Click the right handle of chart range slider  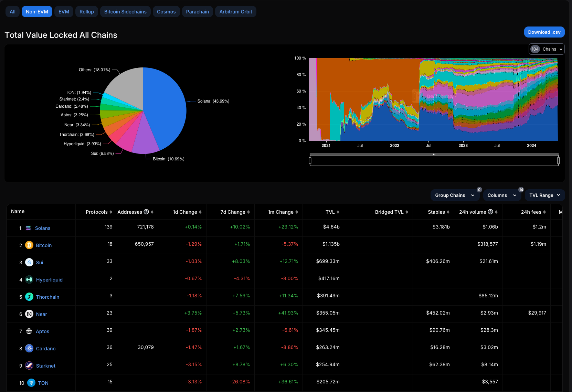pos(558,160)
